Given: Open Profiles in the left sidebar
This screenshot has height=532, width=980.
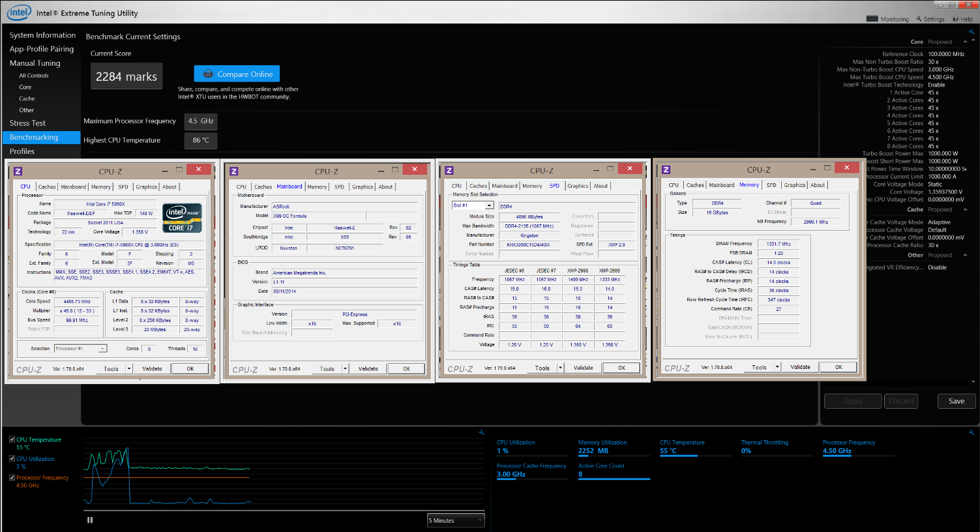Looking at the screenshot, I should pos(22,151).
